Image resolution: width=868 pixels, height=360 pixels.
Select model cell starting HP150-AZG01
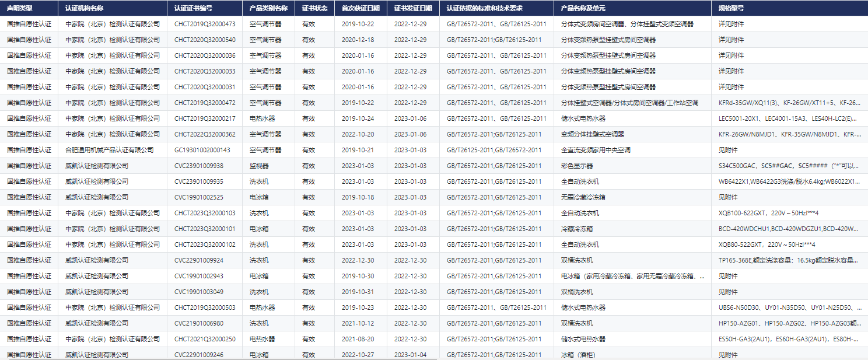point(790,323)
